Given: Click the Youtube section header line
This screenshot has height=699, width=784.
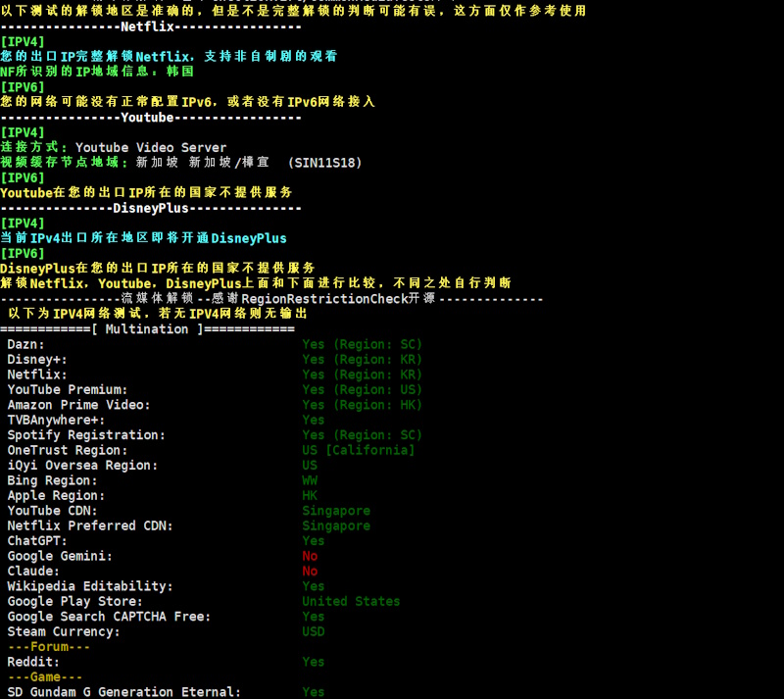Looking at the screenshot, I should pos(150,118).
